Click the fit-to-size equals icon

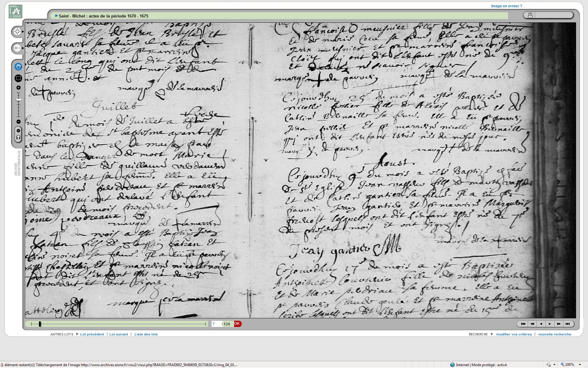pyautogui.click(x=18, y=131)
